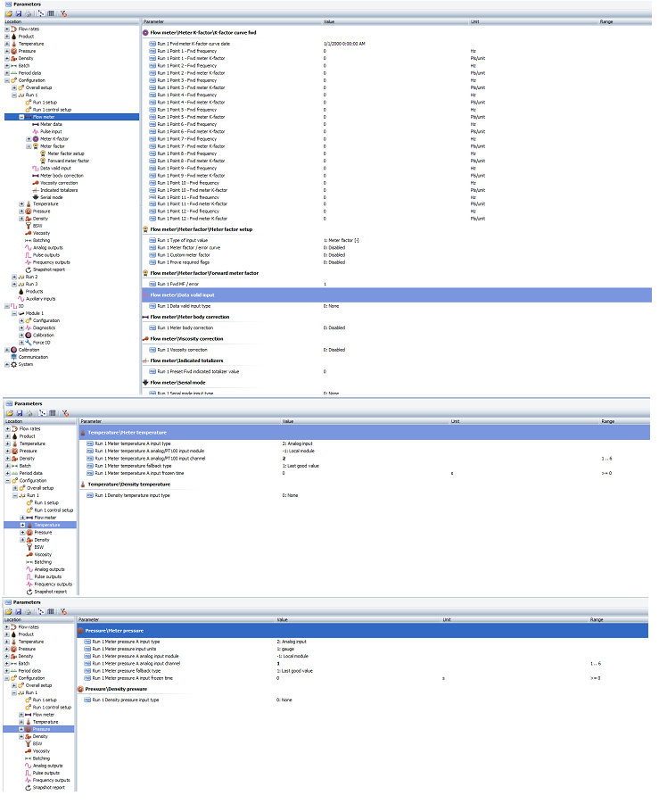Viewport: 659px width, 812px height.
Task: Click the System gear icon in top tree
Action: pos(14,365)
